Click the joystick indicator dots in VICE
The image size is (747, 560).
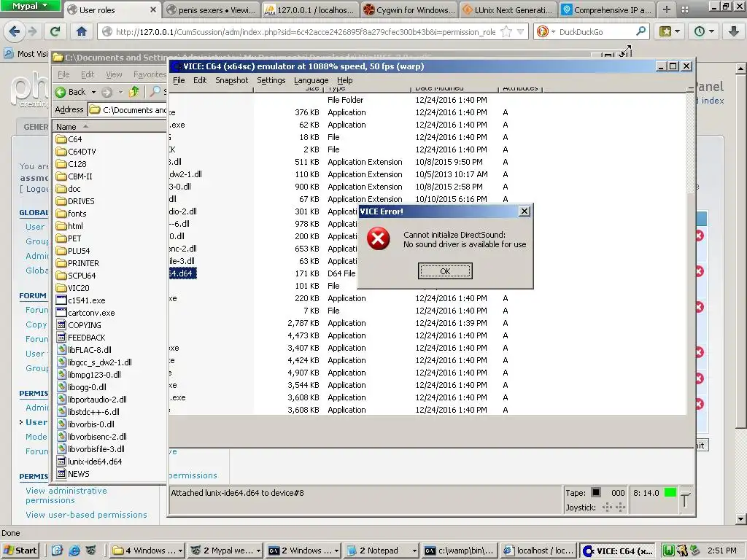tap(614, 507)
